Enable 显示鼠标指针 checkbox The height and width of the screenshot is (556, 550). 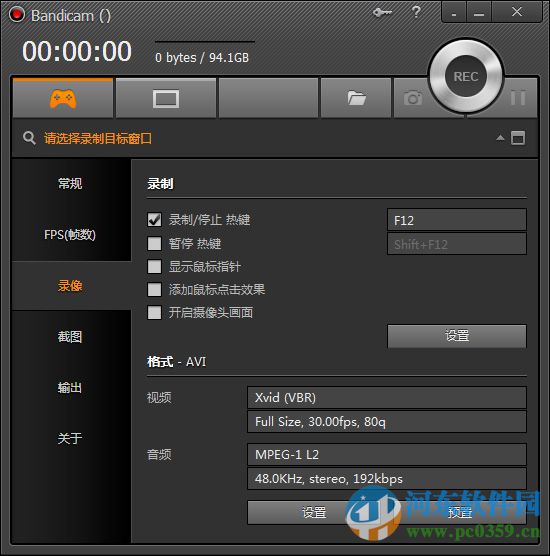(154, 267)
